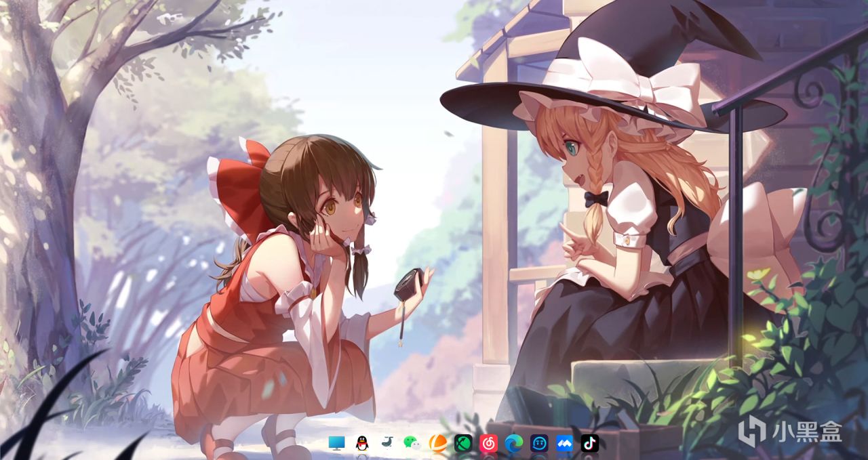
Task: Launch Microsoft Edge browser from dock
Action: pyautogui.click(x=513, y=443)
